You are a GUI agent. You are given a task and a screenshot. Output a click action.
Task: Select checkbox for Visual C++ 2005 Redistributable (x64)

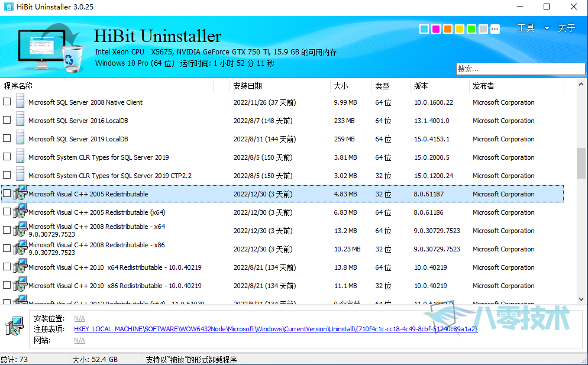coord(7,212)
